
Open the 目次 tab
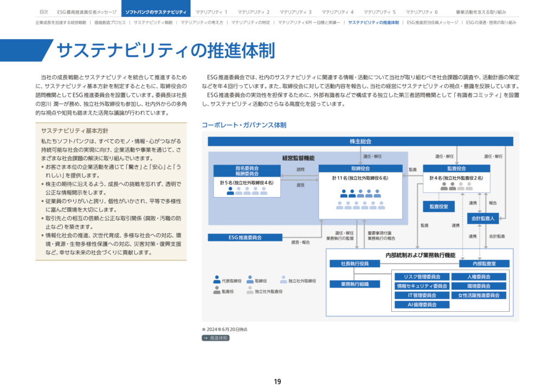(44, 12)
